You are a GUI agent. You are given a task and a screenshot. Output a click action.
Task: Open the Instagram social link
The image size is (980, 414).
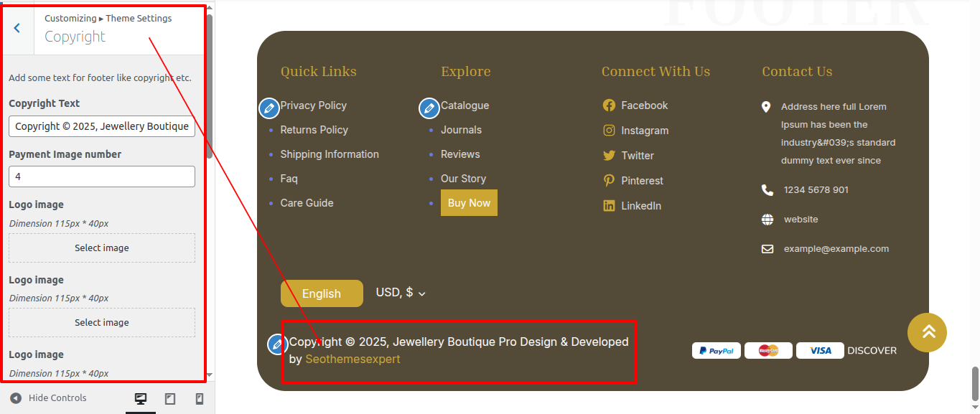644,131
